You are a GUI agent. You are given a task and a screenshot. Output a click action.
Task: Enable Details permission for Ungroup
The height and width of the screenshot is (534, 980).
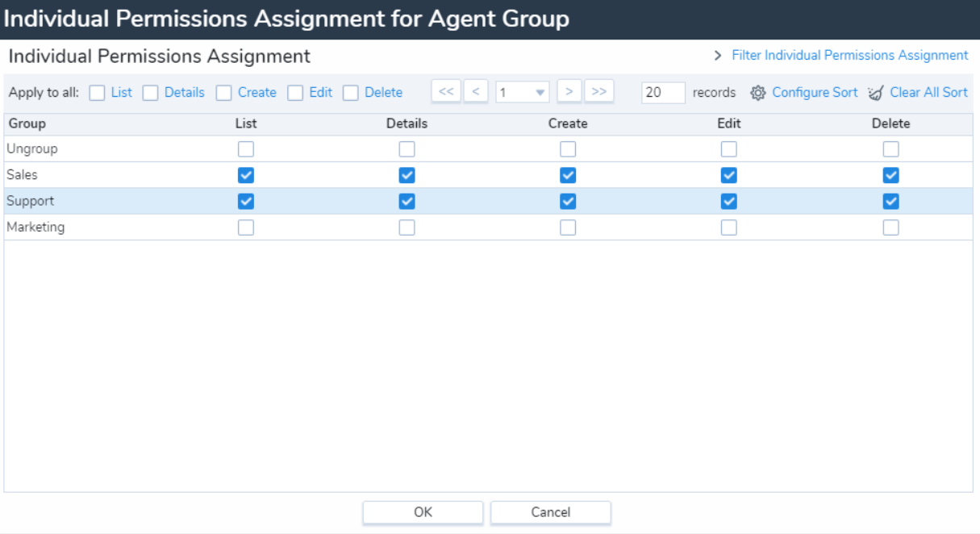407,149
